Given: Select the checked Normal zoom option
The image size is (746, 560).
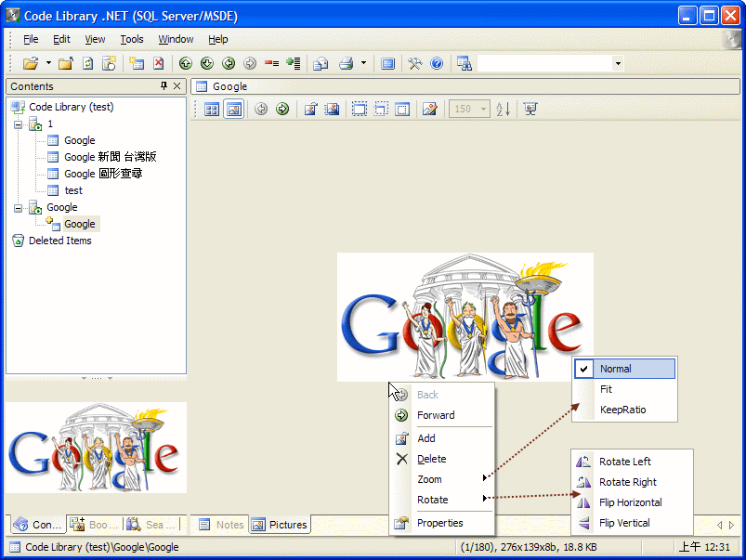Looking at the screenshot, I should [624, 369].
